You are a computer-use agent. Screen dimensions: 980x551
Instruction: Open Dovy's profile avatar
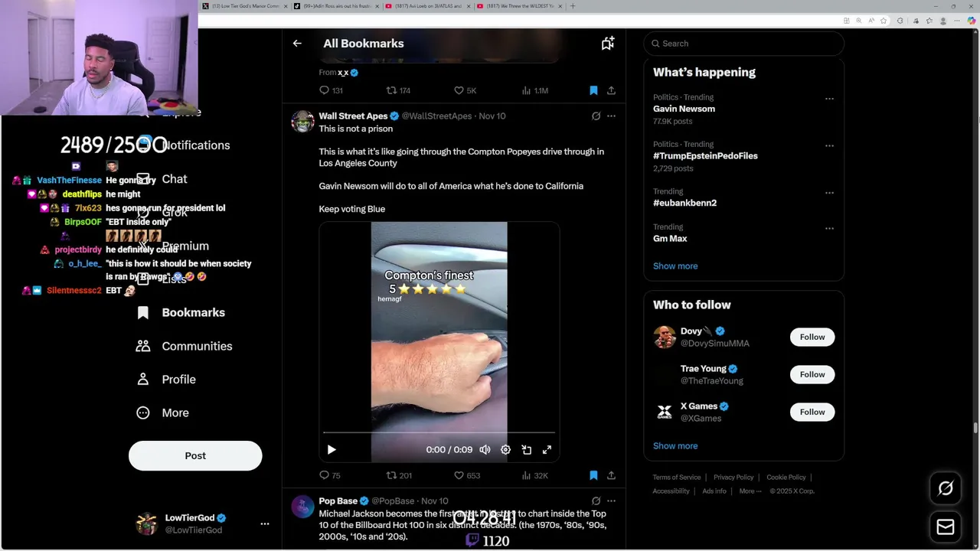click(x=665, y=337)
